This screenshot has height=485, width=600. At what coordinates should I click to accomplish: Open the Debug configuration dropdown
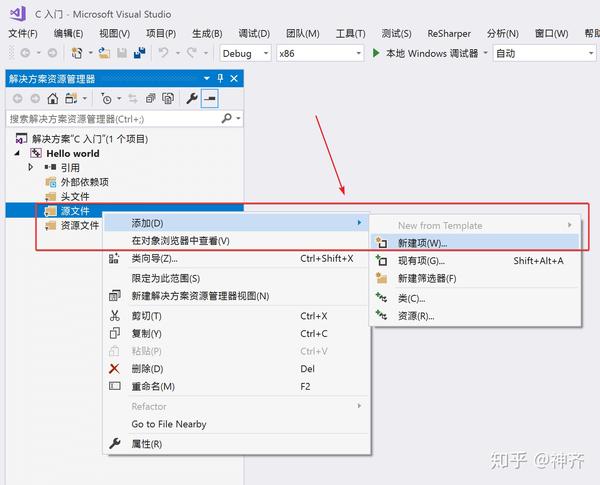pyautogui.click(x=245, y=53)
